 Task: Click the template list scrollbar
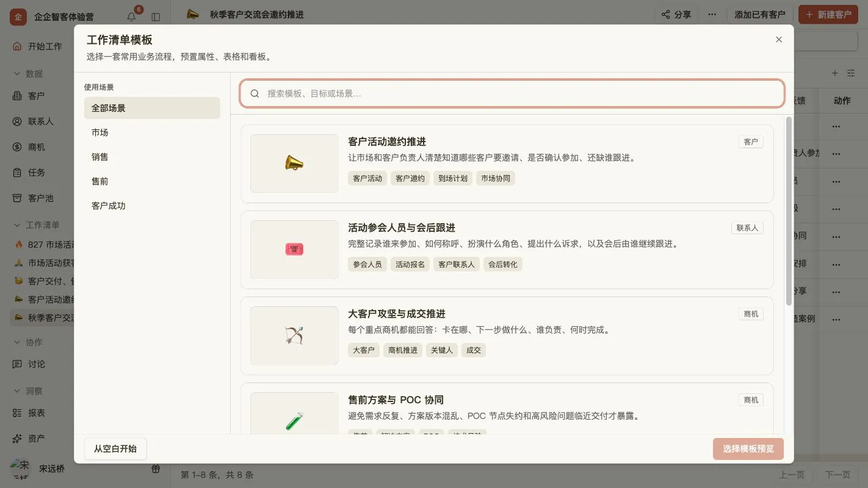click(x=789, y=210)
